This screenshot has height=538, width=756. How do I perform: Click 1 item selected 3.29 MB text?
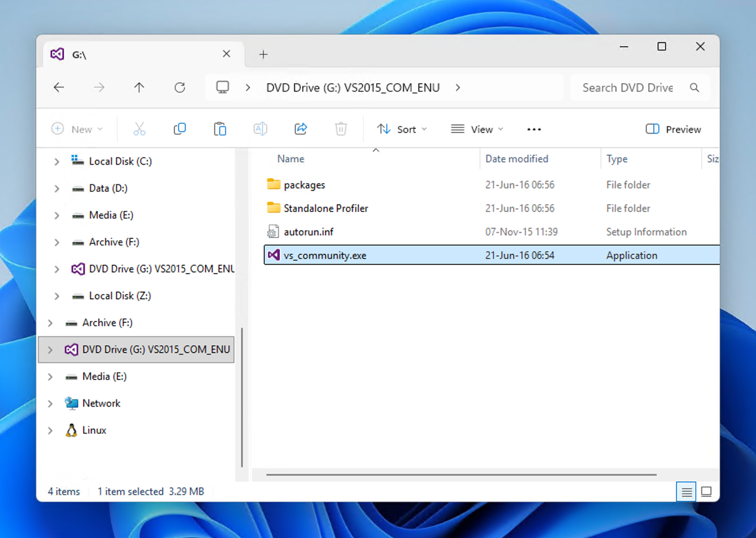click(151, 492)
